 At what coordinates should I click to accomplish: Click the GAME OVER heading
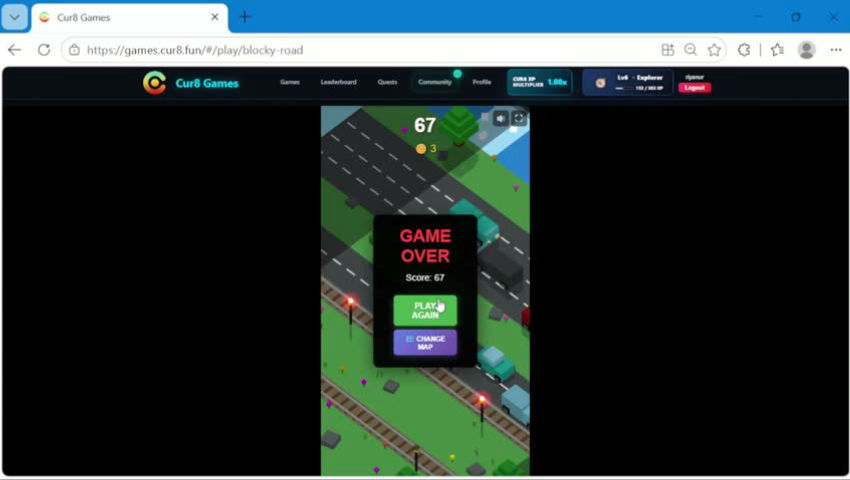tap(425, 246)
